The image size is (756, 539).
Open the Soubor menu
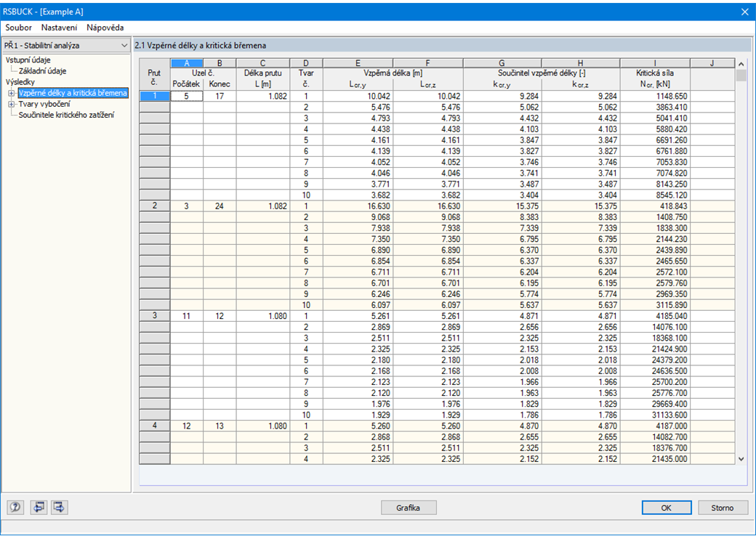coord(18,28)
